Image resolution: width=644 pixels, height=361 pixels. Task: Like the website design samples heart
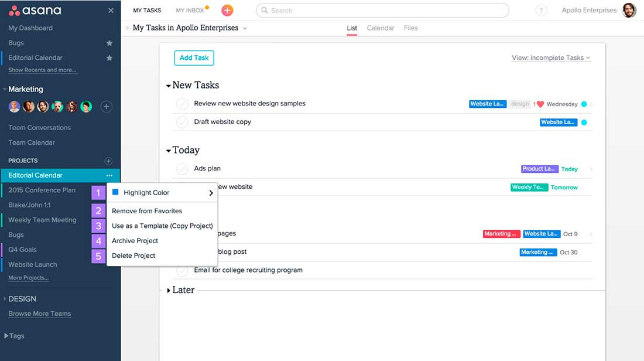(x=540, y=104)
